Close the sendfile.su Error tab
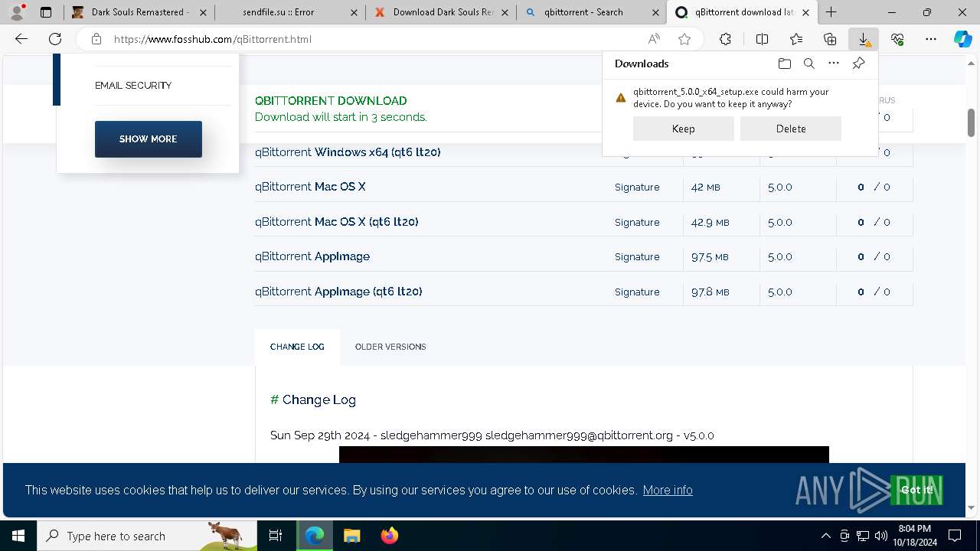980x551 pixels. coord(353,12)
